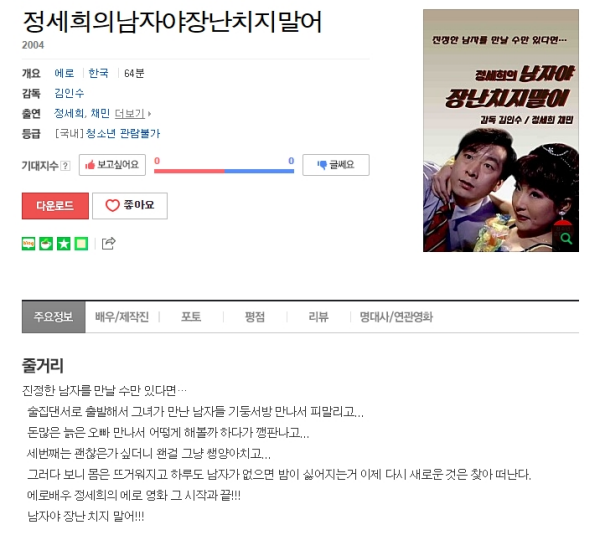The image size is (600, 535).
Task: Select the 평점 tab
Action: 254,317
